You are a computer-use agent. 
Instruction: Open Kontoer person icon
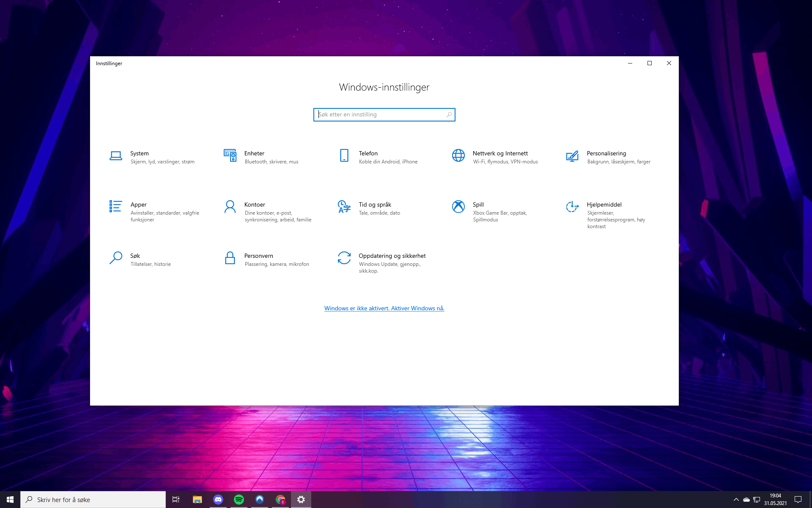pos(230,207)
